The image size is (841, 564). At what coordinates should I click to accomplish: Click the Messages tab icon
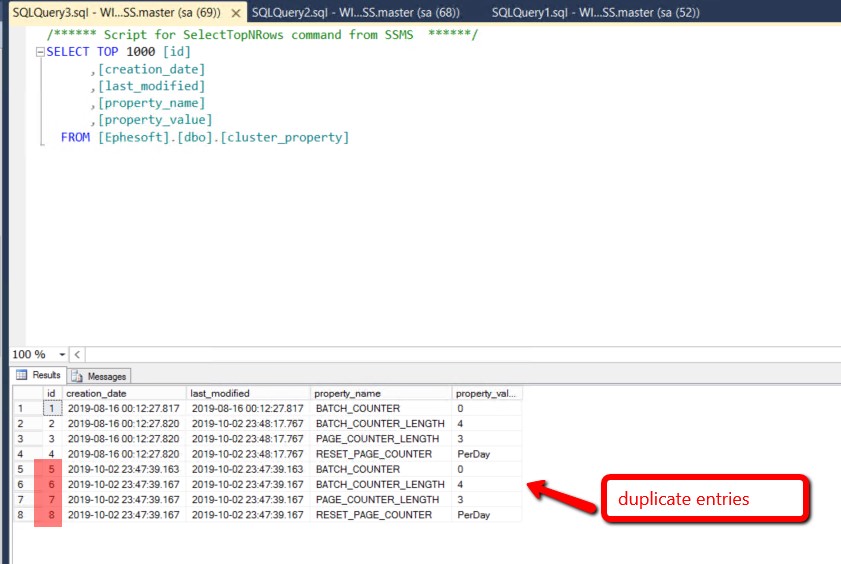77,376
